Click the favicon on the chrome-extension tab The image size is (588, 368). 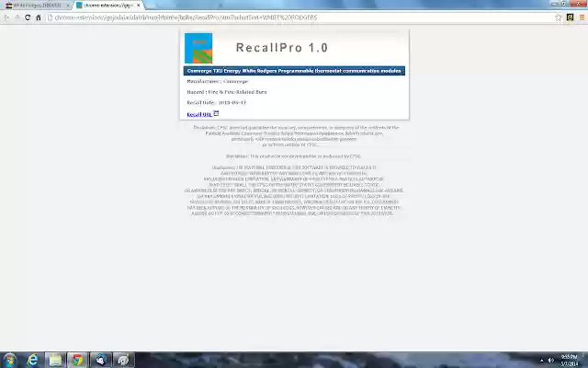(x=79, y=6)
